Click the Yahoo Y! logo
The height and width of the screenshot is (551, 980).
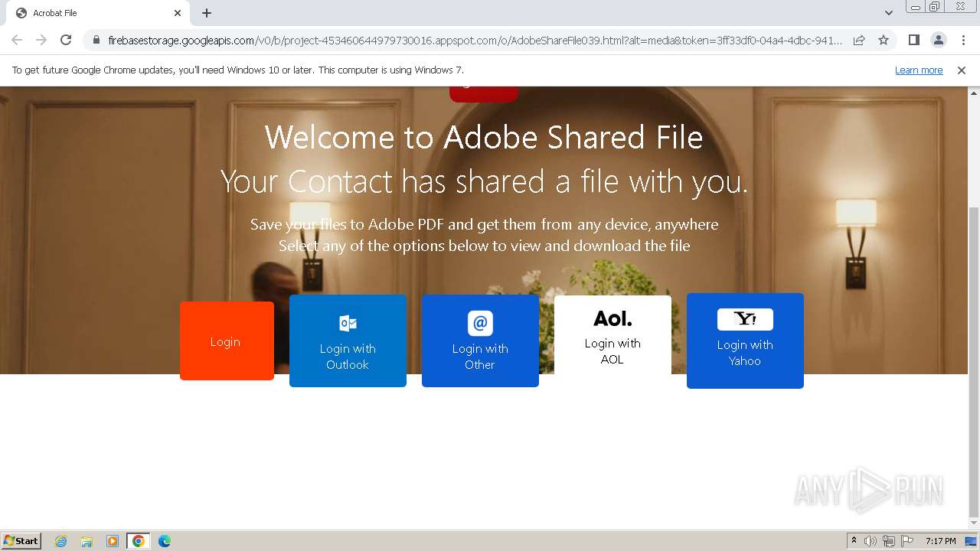[x=745, y=319]
